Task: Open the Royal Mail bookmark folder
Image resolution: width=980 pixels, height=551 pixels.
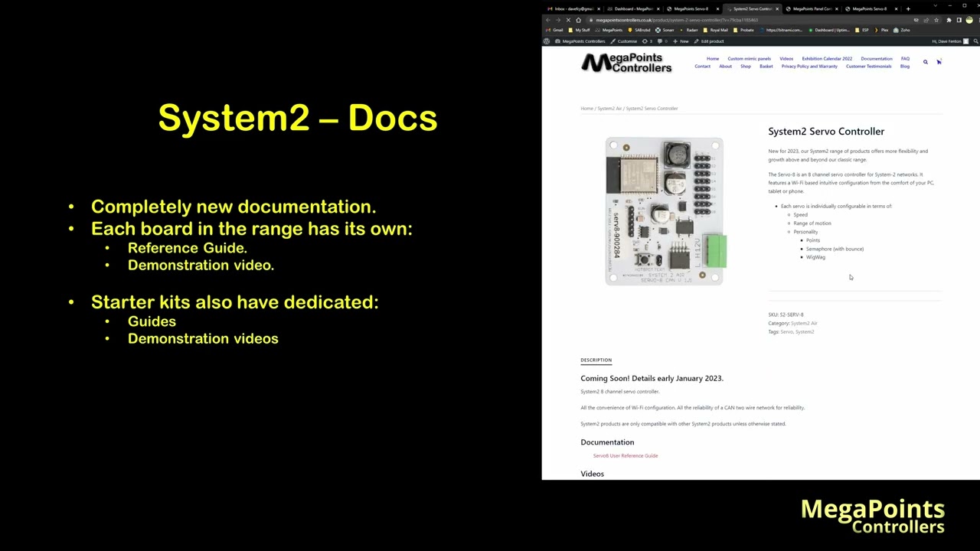Action: click(x=715, y=30)
